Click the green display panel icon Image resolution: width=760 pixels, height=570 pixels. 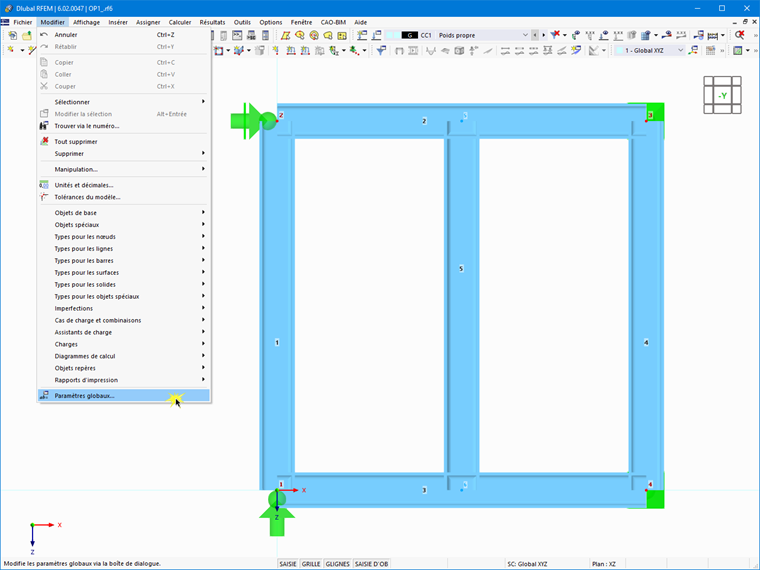[738, 50]
